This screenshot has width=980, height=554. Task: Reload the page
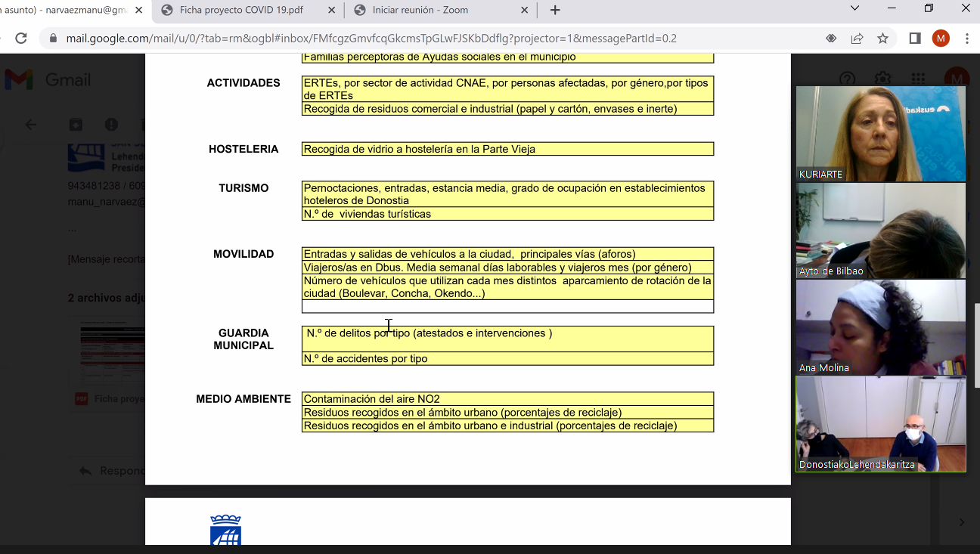21,39
